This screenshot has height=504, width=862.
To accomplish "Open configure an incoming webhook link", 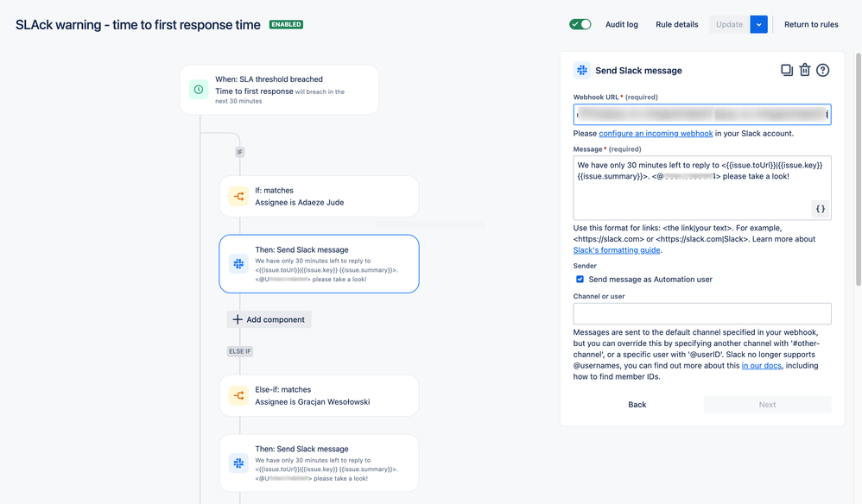I will pos(656,134).
